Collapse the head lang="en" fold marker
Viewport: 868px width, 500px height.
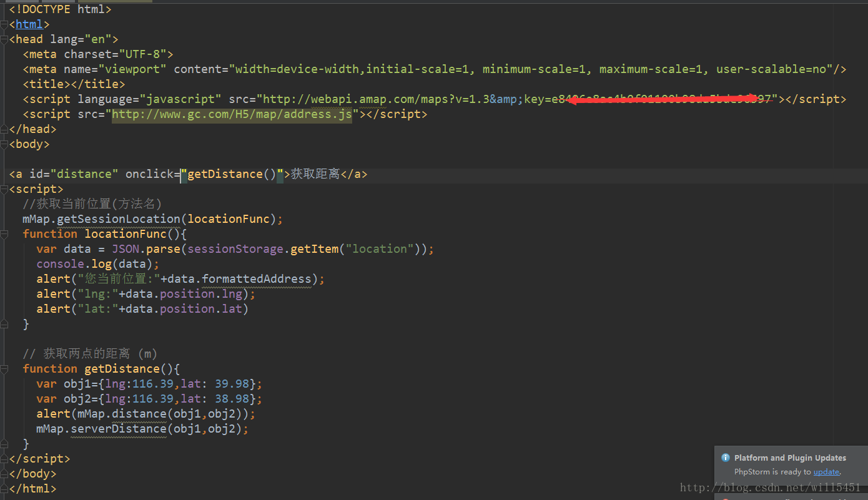pos(4,39)
